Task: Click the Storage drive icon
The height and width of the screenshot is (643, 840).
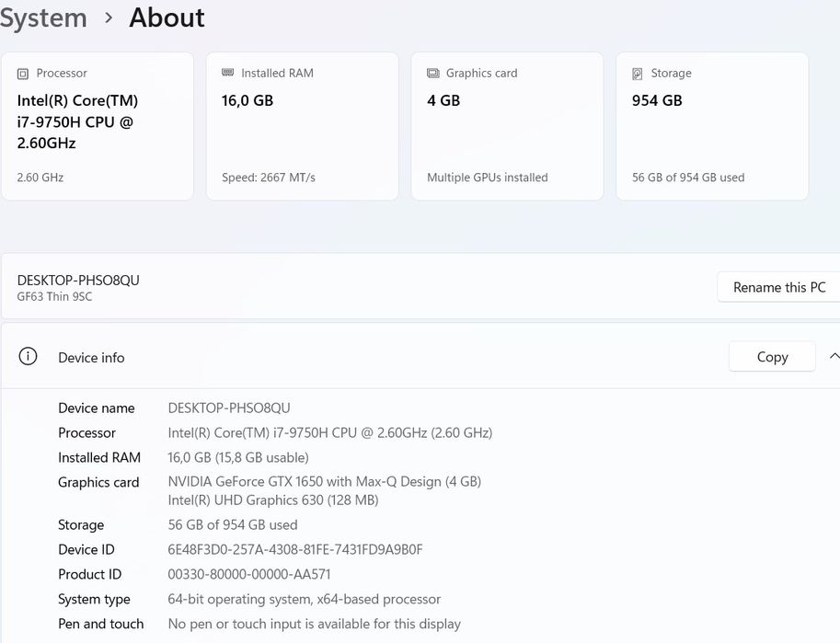Action: (x=638, y=74)
